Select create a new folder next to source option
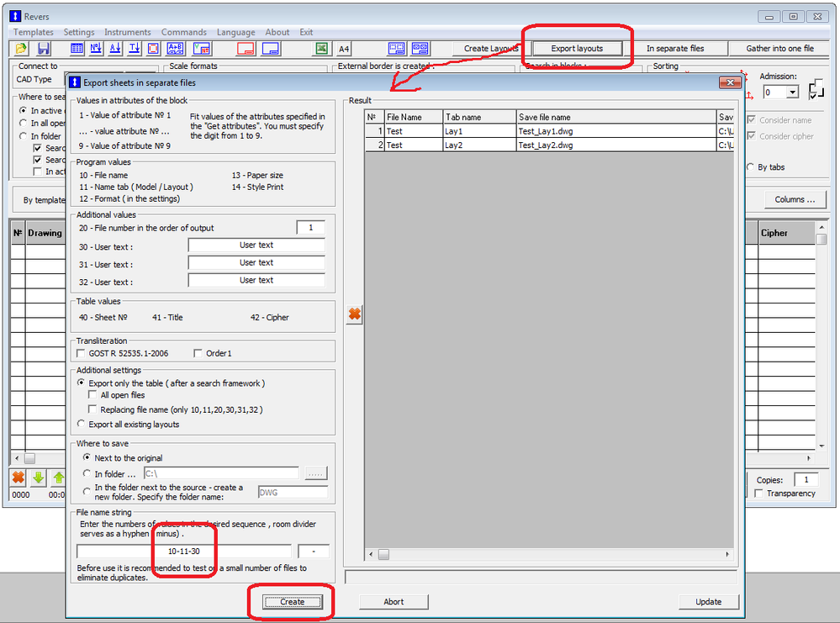 pyautogui.click(x=87, y=491)
